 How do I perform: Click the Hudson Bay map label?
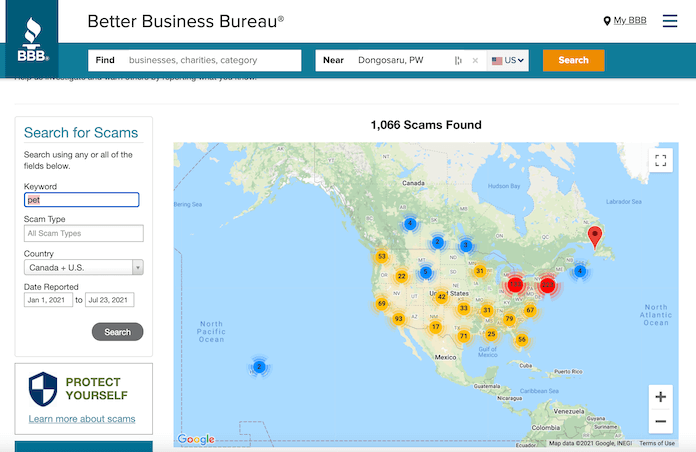pos(504,186)
